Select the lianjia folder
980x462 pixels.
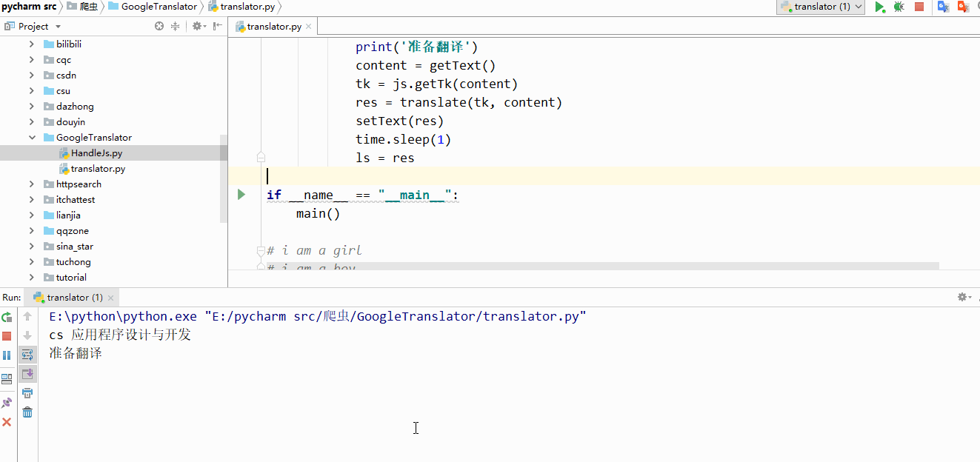[68, 215]
